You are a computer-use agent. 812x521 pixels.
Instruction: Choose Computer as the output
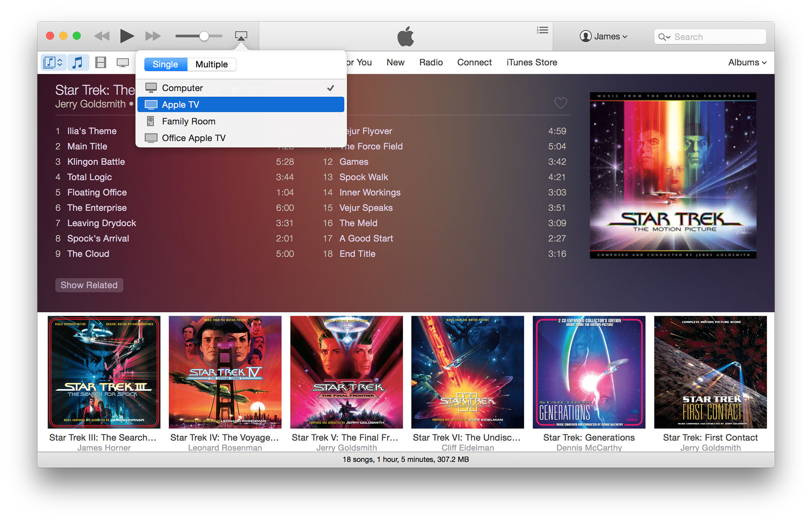241,88
